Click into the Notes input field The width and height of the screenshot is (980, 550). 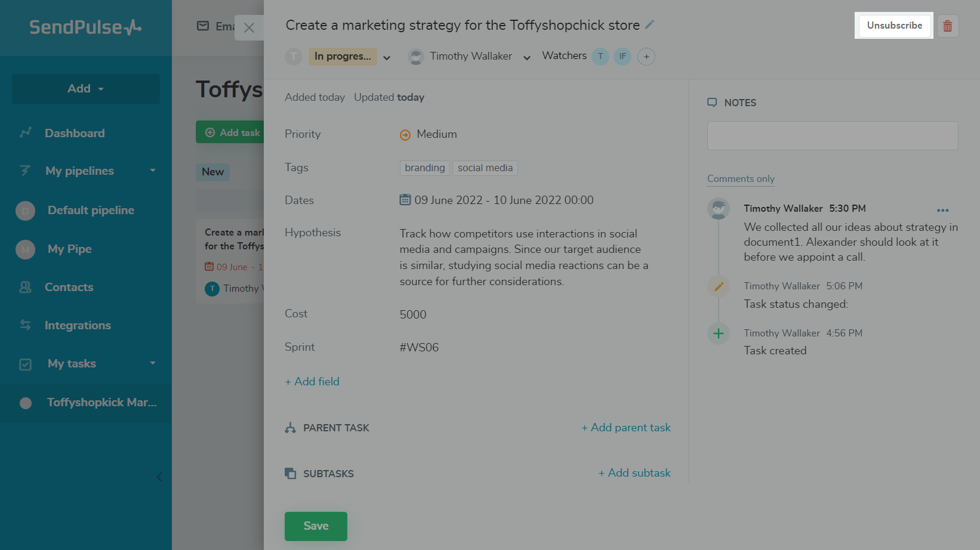(833, 136)
